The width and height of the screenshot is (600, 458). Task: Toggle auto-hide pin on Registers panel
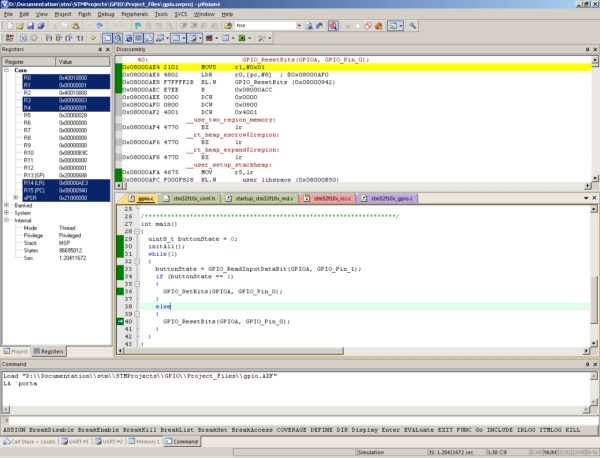pos(100,49)
